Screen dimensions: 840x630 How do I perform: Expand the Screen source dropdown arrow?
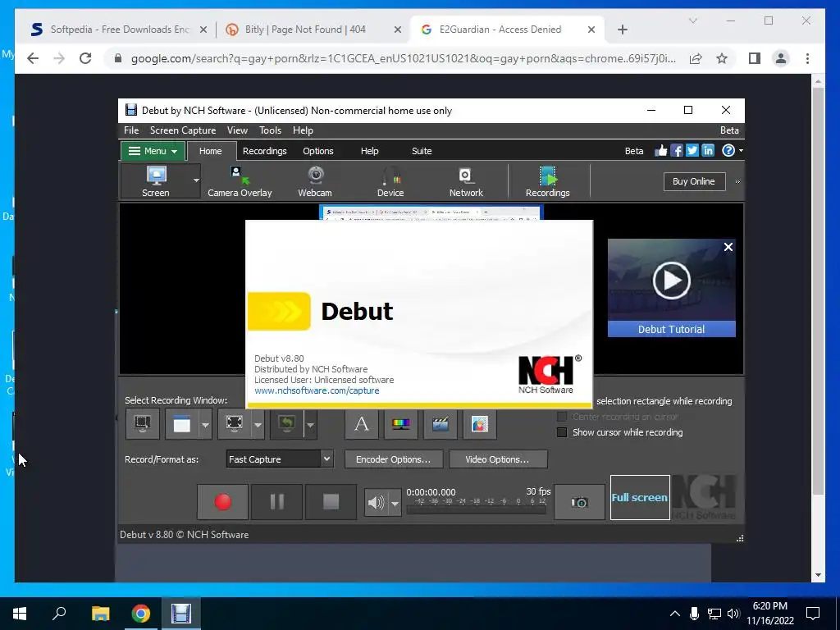(196, 180)
